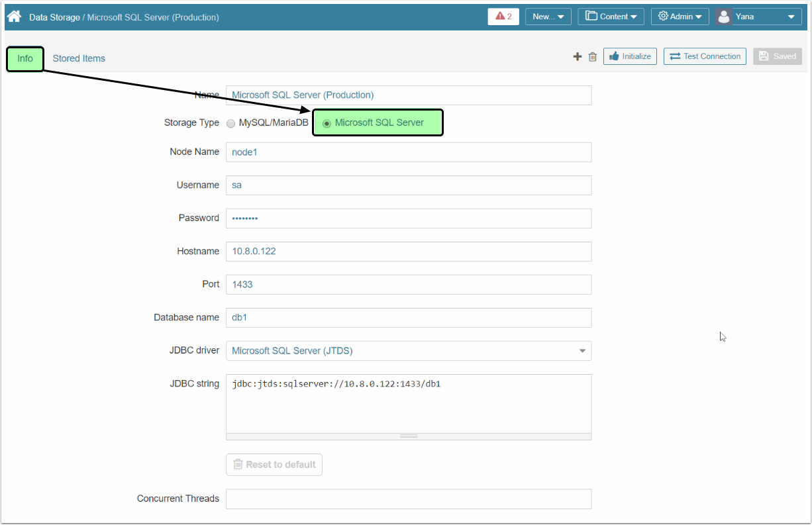The width and height of the screenshot is (812, 525).
Task: Open the JDBC driver dropdown
Action: tap(409, 351)
